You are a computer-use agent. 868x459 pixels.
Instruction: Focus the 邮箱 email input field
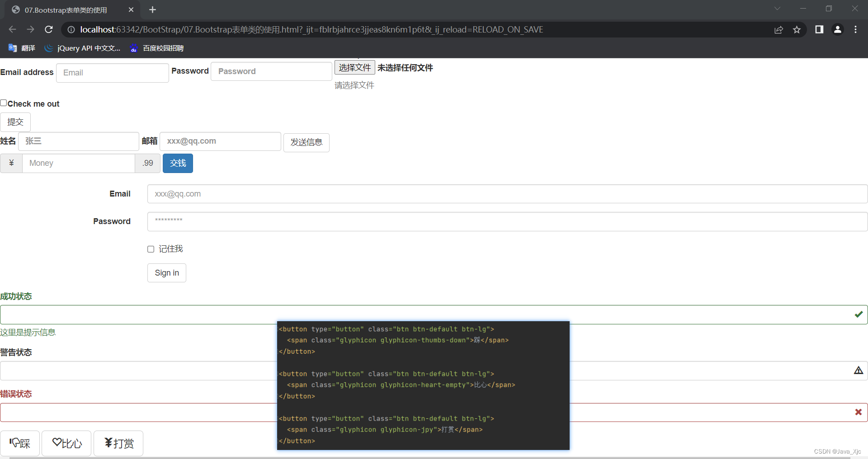(x=220, y=141)
